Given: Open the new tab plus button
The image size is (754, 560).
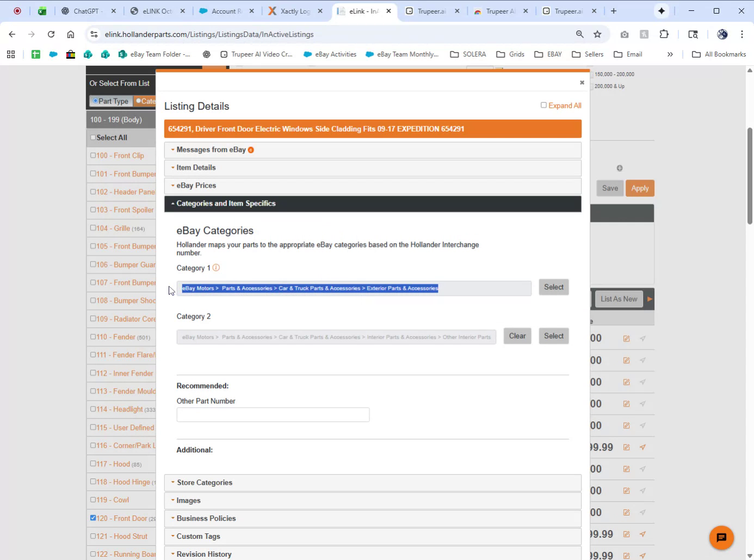Looking at the screenshot, I should 614,11.
